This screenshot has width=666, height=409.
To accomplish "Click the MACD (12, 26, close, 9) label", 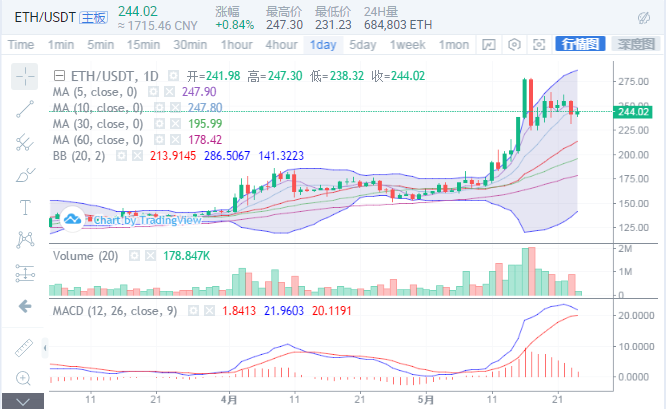I will [115, 311].
